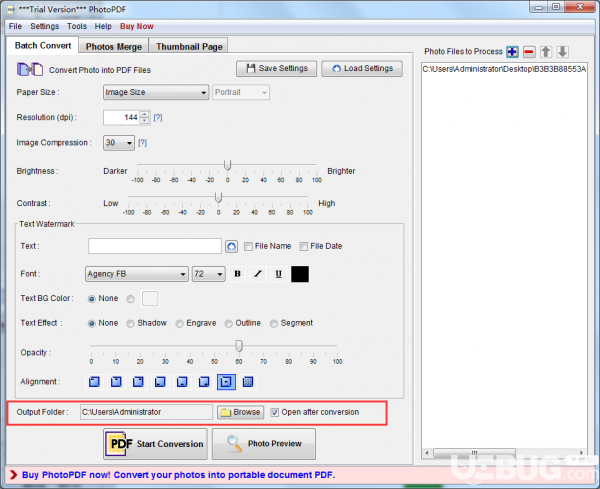Open the Image Compression dropdown
The height and width of the screenshot is (489, 600).
pyautogui.click(x=119, y=143)
